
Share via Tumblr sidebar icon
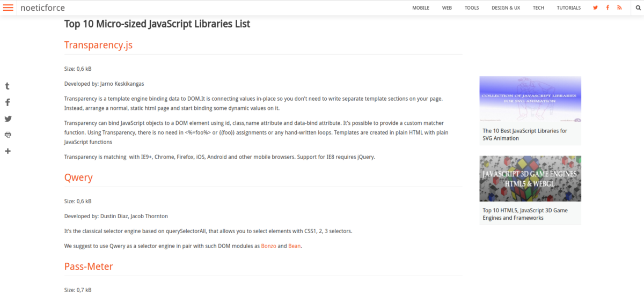coord(8,86)
